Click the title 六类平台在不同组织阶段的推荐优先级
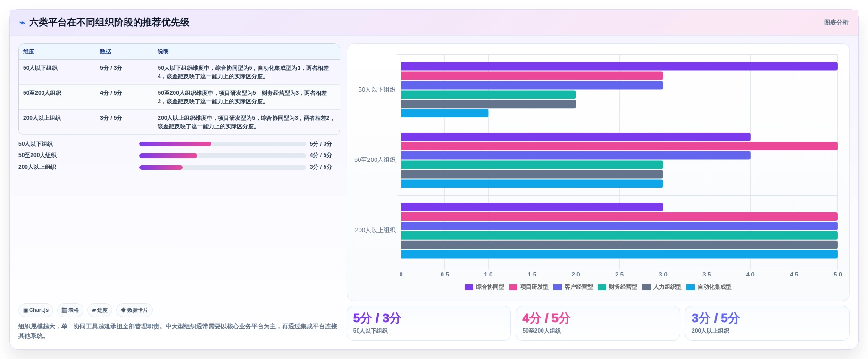 [x=109, y=23]
